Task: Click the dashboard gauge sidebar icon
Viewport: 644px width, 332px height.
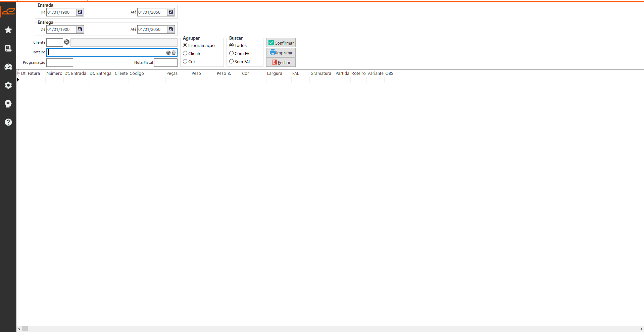Action: (8, 67)
